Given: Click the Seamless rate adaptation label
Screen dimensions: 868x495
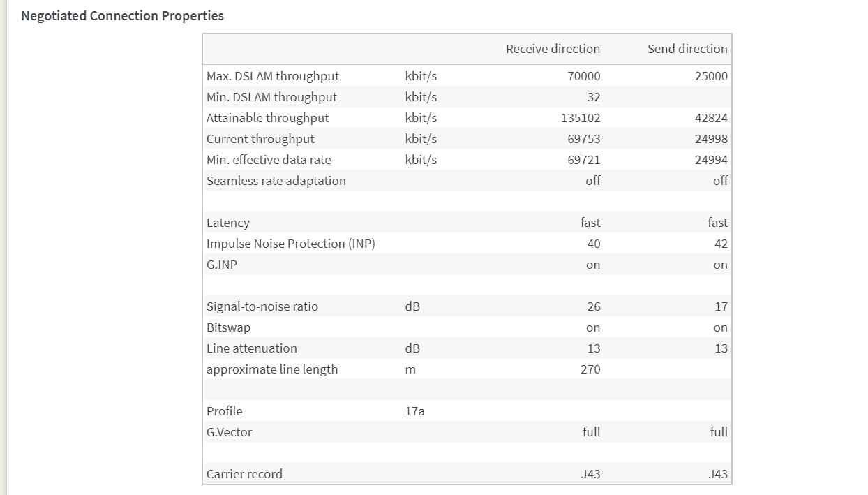Looking at the screenshot, I should (x=276, y=181).
